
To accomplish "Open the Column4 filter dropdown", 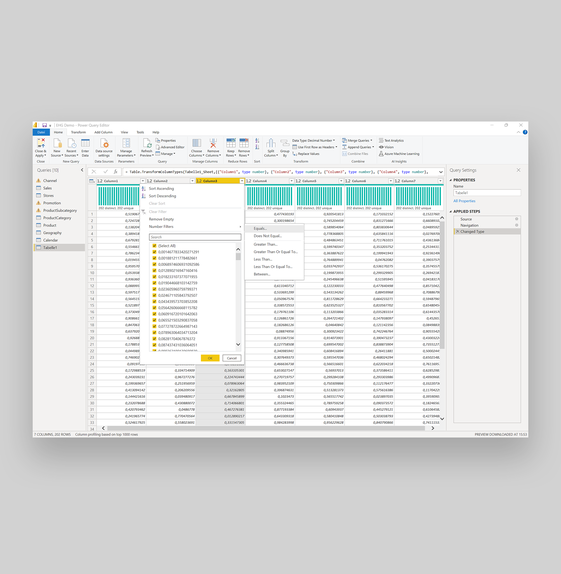I will (291, 181).
